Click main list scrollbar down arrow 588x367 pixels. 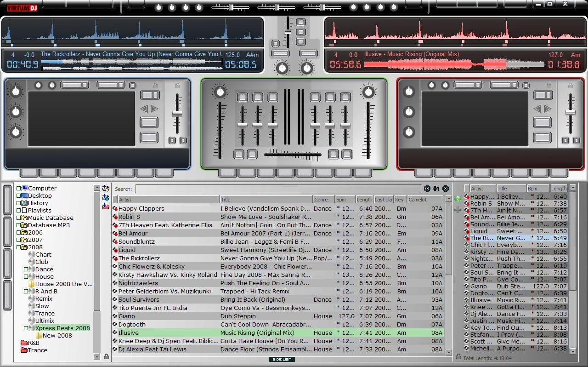(449, 353)
